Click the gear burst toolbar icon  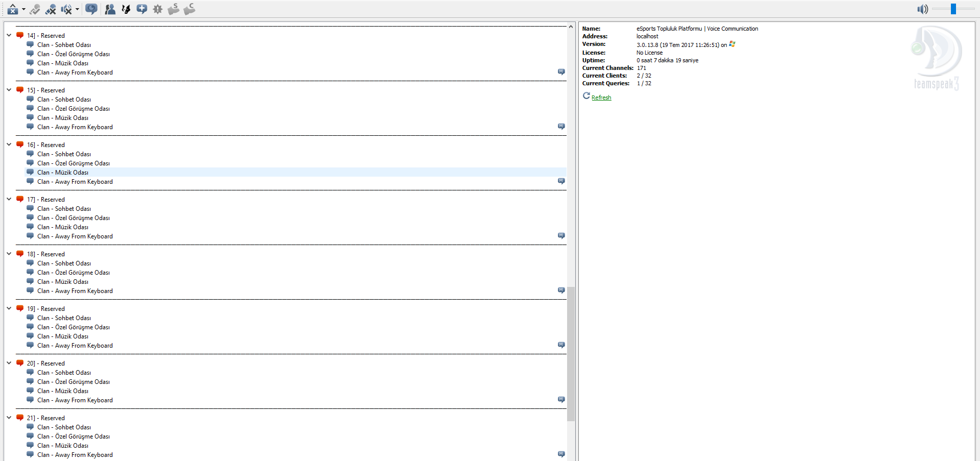tap(158, 9)
